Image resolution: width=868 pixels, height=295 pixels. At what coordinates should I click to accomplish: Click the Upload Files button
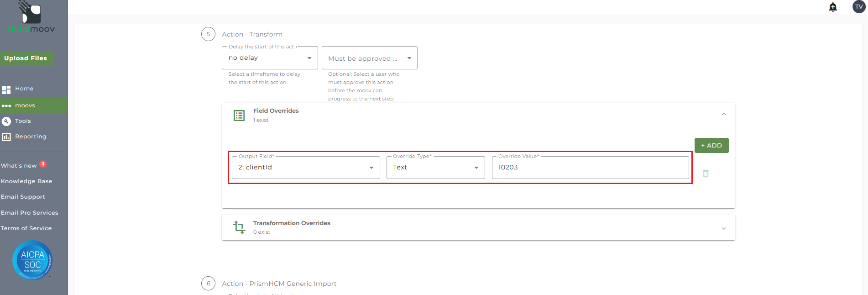(26, 58)
